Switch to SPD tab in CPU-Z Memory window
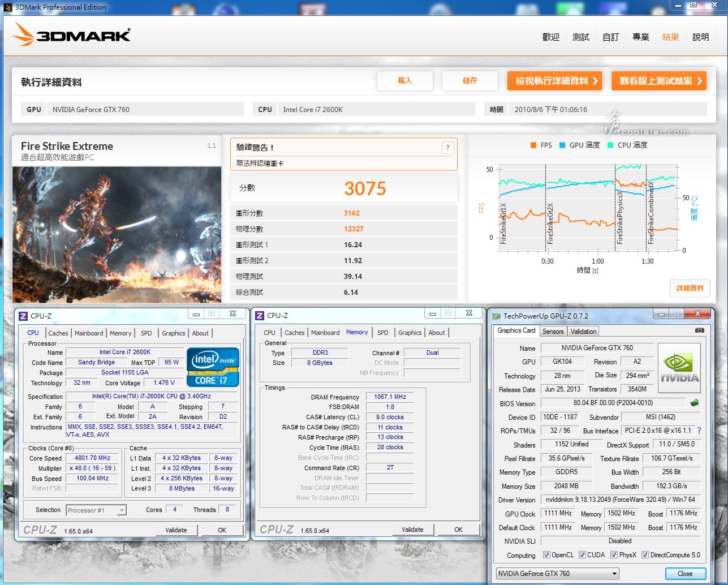 coord(383,333)
